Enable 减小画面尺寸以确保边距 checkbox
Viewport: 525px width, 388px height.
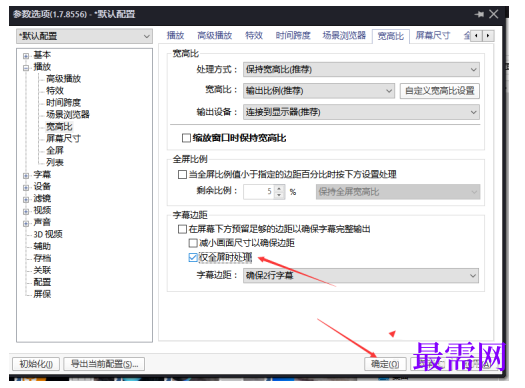point(193,243)
